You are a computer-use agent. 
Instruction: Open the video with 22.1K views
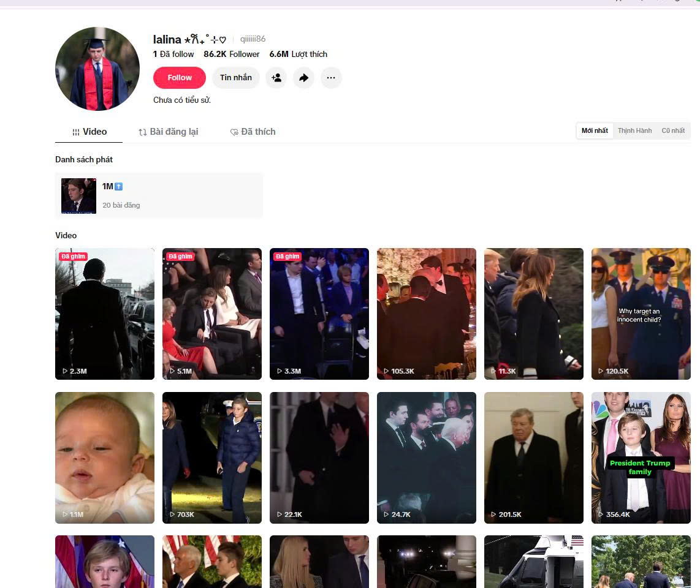click(x=319, y=458)
